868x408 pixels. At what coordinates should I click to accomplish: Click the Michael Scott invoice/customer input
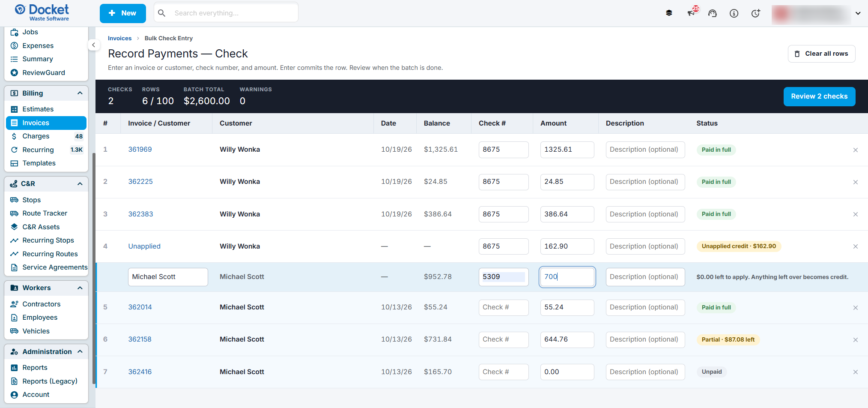pos(168,277)
